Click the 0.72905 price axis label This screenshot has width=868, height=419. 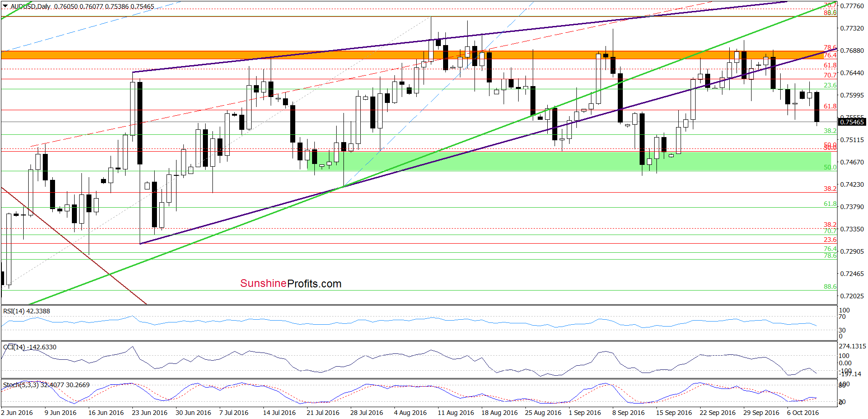coord(852,251)
